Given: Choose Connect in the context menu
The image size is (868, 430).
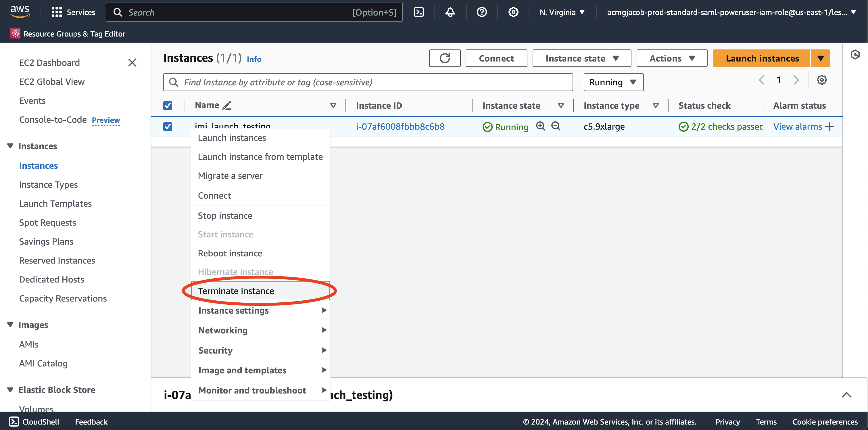Looking at the screenshot, I should click(x=260, y=195).
